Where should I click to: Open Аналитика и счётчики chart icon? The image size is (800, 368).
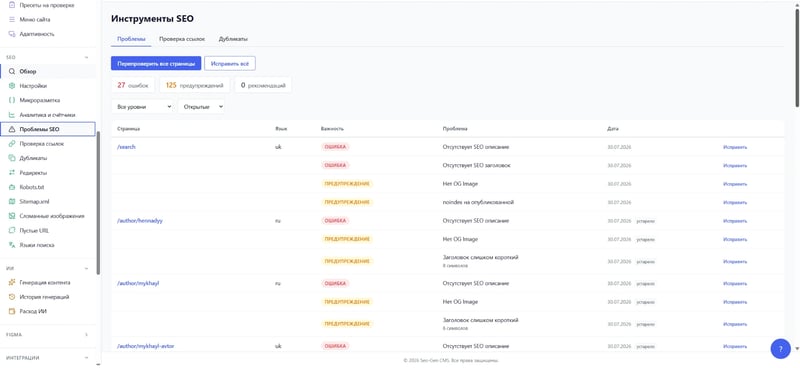[x=12, y=115]
